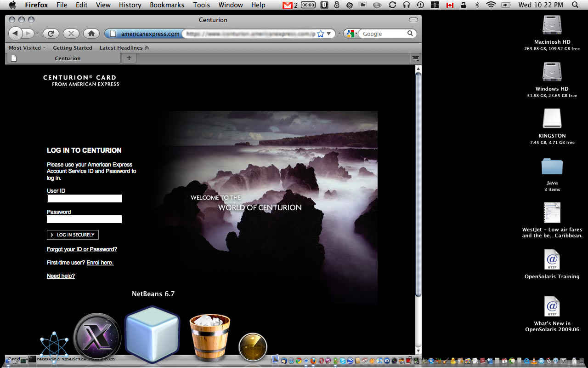Click the Forward arrow button
Image resolution: width=588 pixels, height=368 pixels.
pos(28,33)
